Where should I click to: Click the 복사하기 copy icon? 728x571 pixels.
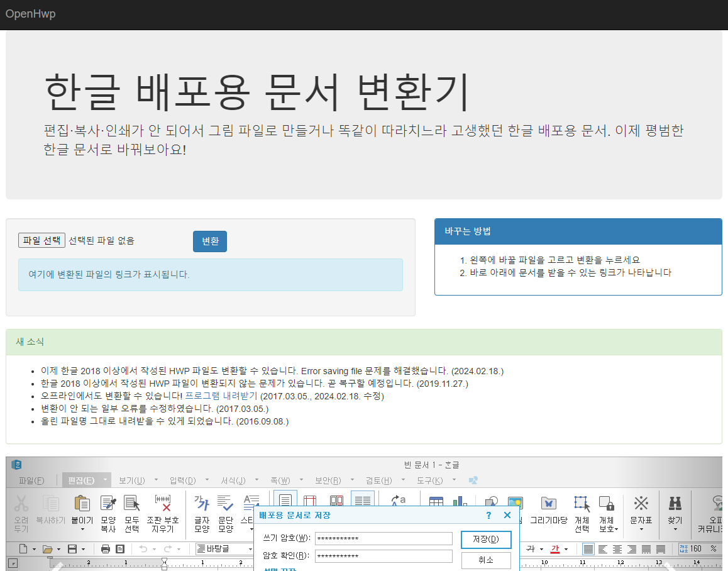[x=50, y=503]
